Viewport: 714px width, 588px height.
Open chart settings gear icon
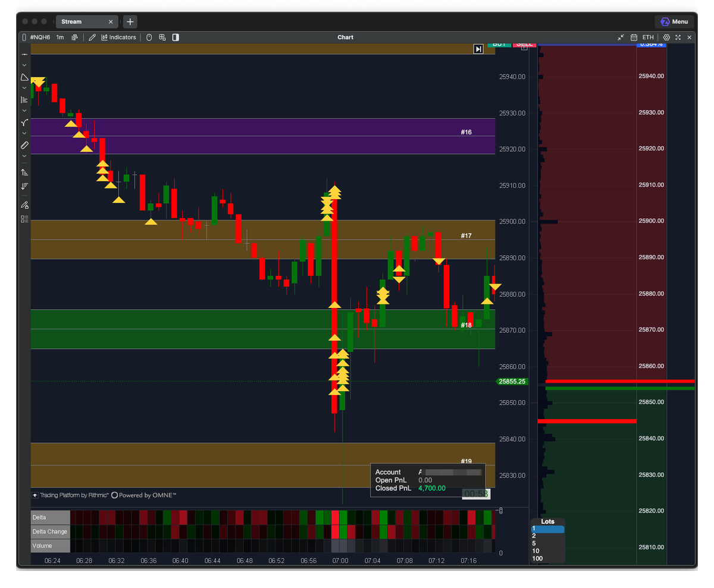pyautogui.click(x=667, y=37)
